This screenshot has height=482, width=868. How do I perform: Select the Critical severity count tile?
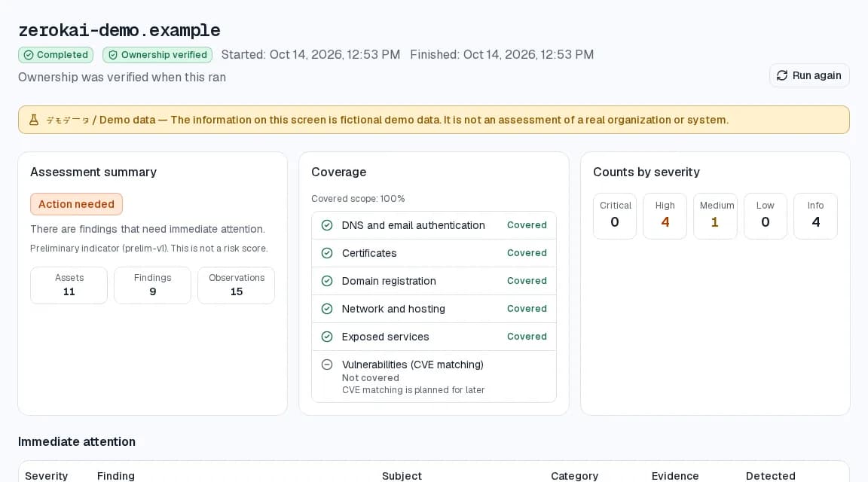pyautogui.click(x=615, y=216)
